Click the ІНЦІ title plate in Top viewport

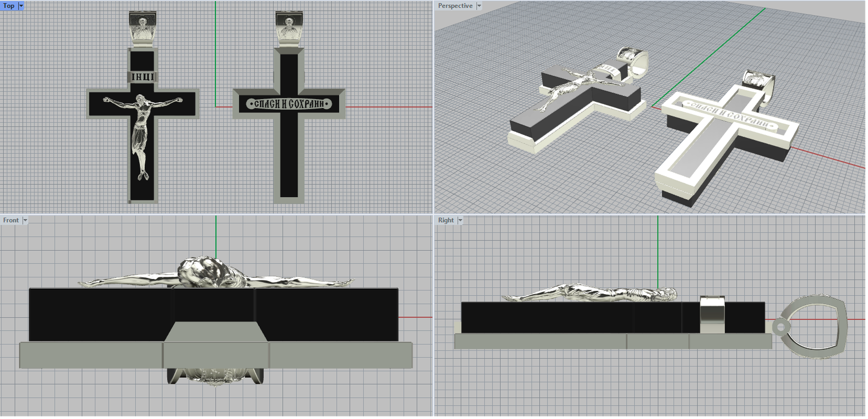(x=143, y=77)
